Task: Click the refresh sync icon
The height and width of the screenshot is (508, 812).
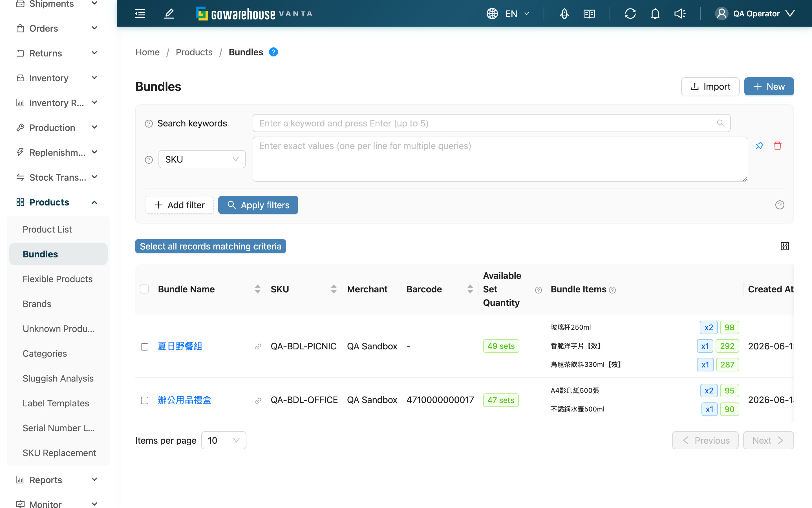Action: tap(630, 14)
